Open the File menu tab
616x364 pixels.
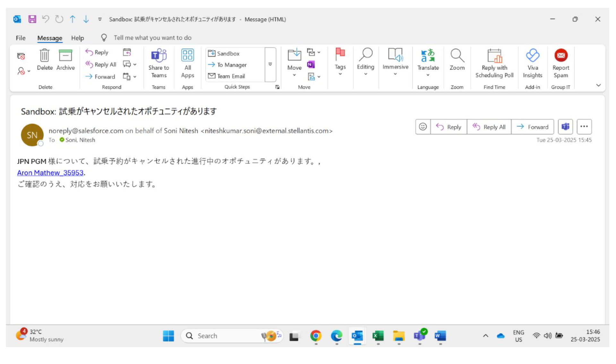tap(21, 38)
